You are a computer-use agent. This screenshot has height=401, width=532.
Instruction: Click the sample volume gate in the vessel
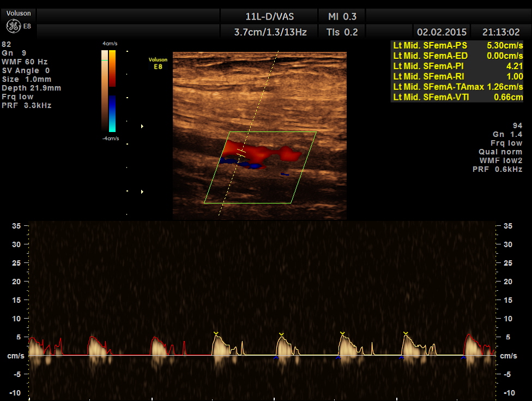(241, 153)
